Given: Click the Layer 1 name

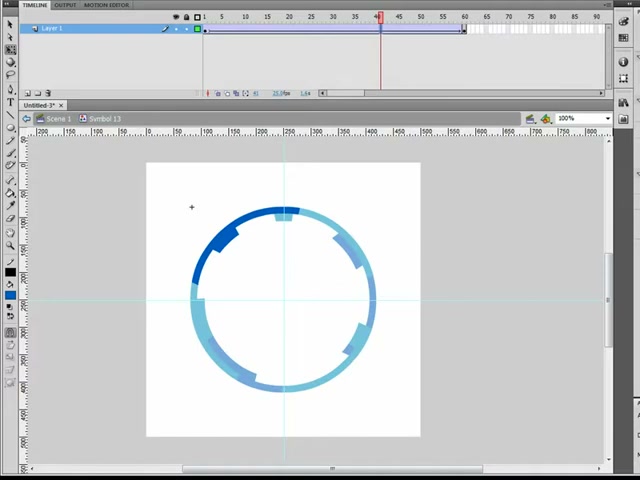Looking at the screenshot, I should 52,29.
